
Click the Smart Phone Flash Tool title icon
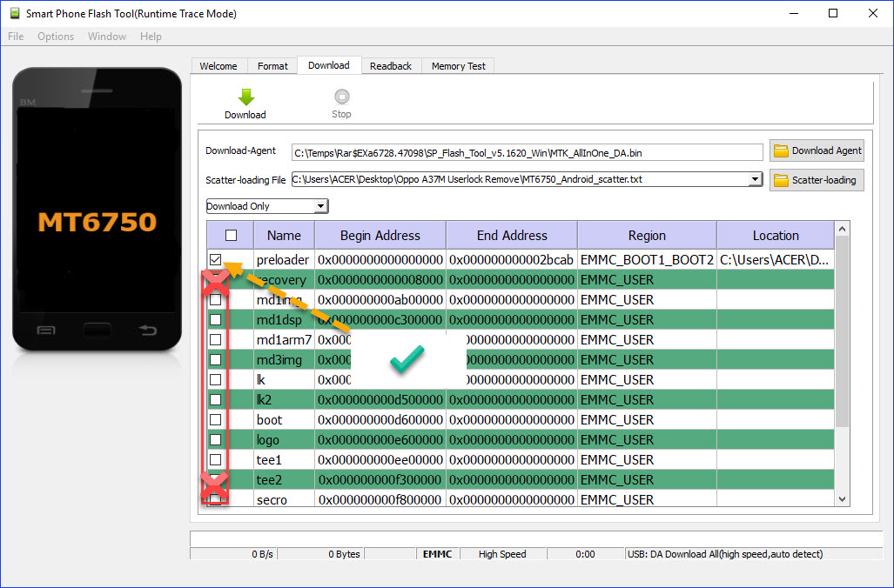point(15,13)
